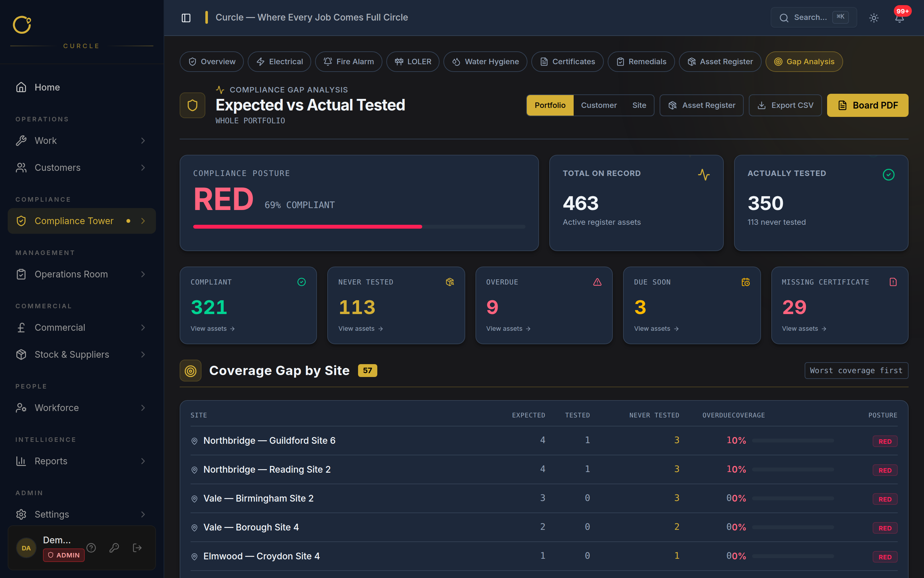Open notifications bell with 99+ badge
The image size is (924, 578).
[x=900, y=18]
